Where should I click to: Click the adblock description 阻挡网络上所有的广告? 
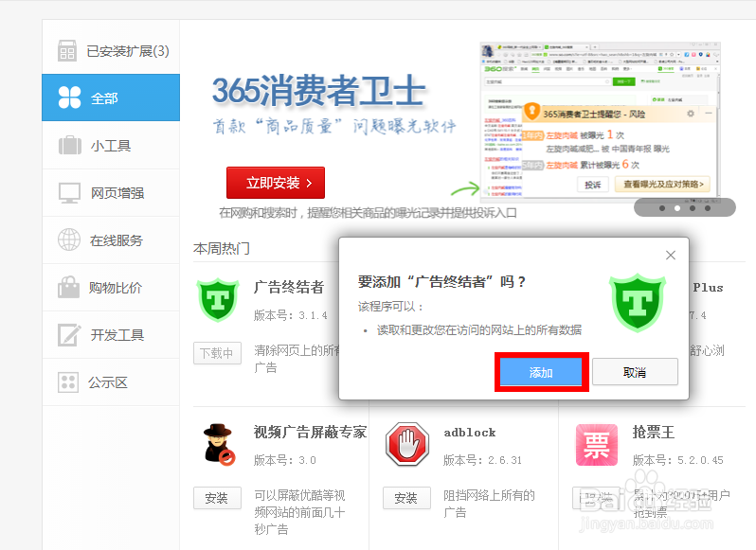click(489, 504)
